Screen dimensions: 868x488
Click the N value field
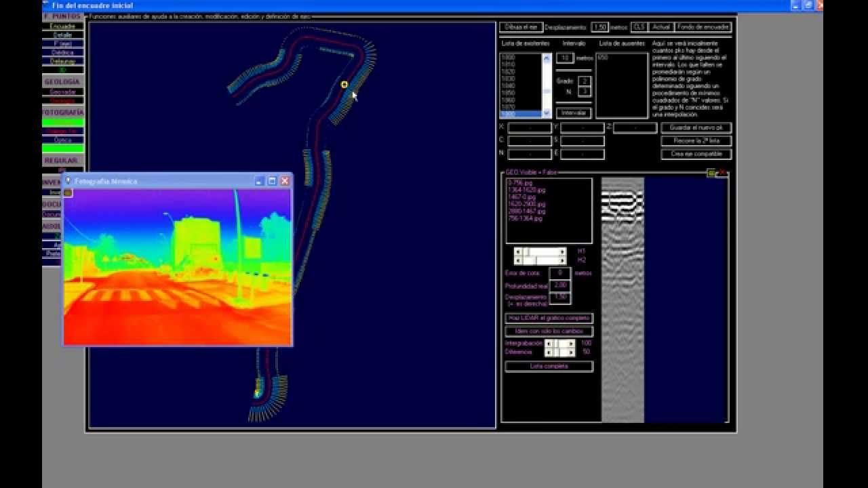(x=585, y=91)
